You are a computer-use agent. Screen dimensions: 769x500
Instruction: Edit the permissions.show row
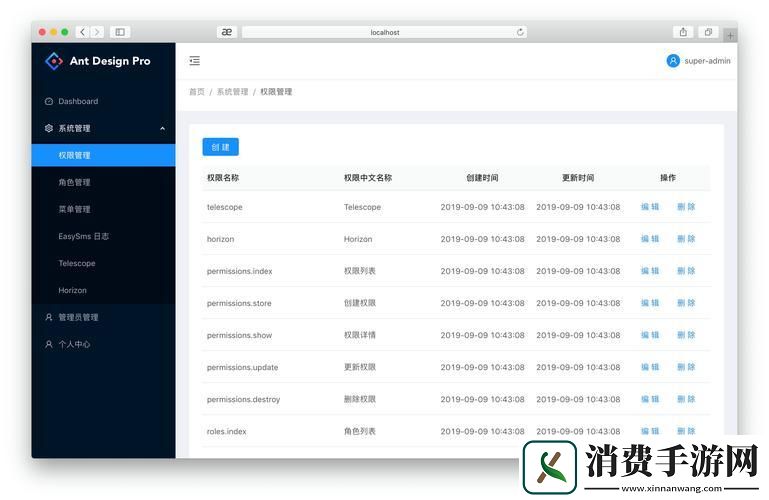point(650,335)
